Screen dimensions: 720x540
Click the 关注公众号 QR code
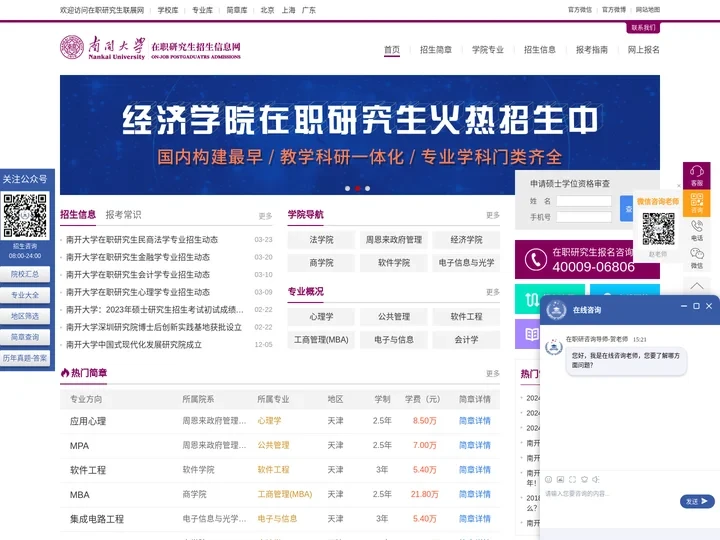(x=25, y=215)
